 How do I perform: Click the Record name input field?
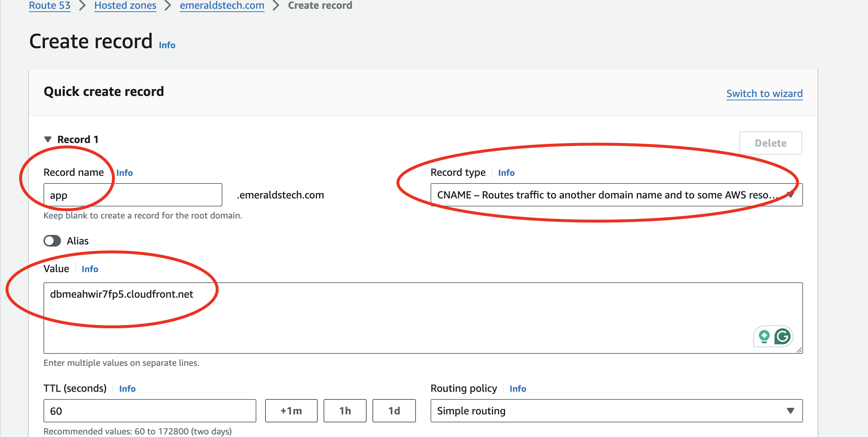tap(146, 195)
